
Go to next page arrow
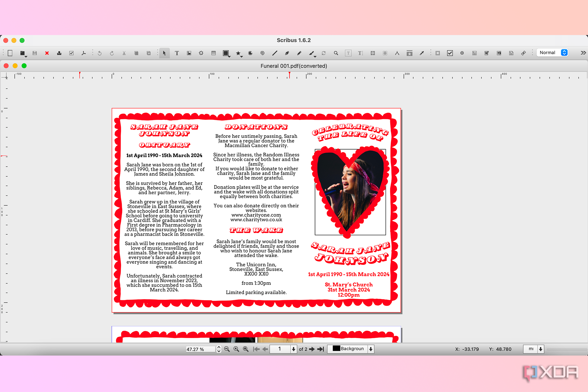[312, 349]
